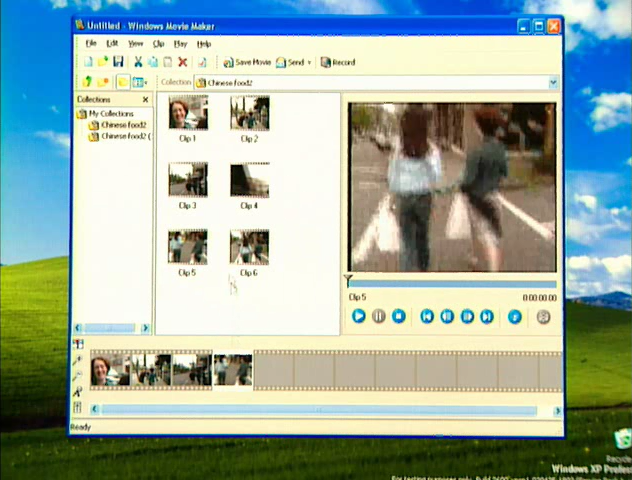The width and height of the screenshot is (632, 480).
Task: Click the New Collection folder icon
Action: point(103,82)
